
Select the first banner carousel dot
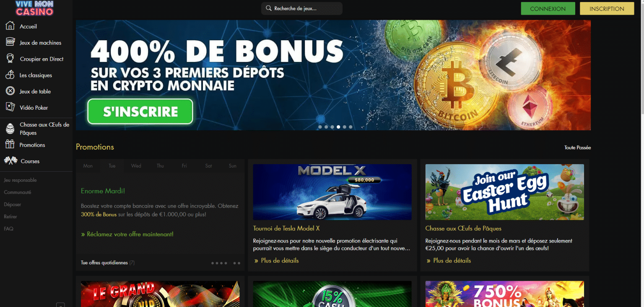320,127
